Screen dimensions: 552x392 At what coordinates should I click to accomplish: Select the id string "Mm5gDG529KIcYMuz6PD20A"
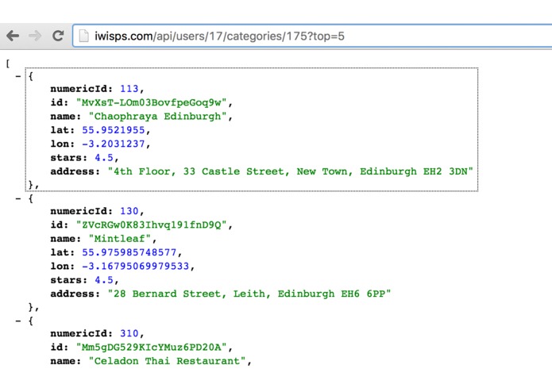pos(152,348)
